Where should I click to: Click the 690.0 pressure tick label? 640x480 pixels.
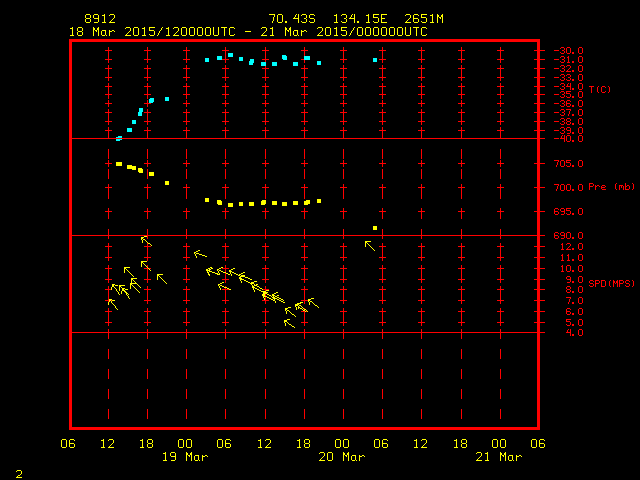[569, 236]
